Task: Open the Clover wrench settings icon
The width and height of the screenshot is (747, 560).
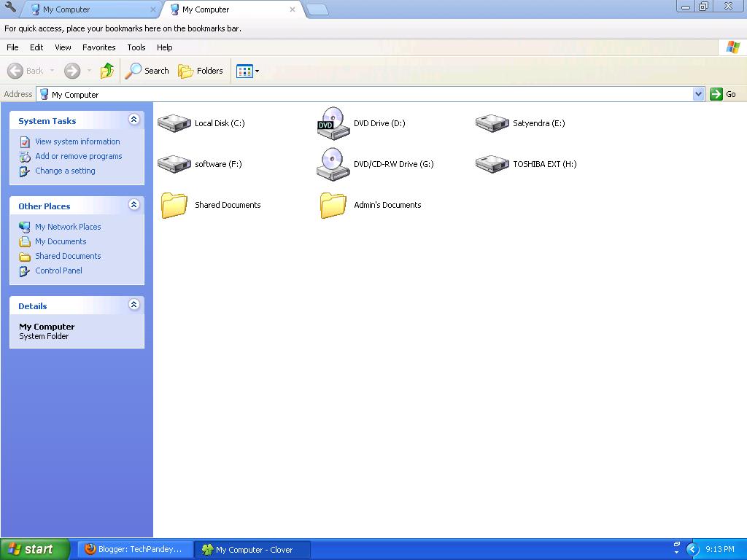Action: [10, 7]
